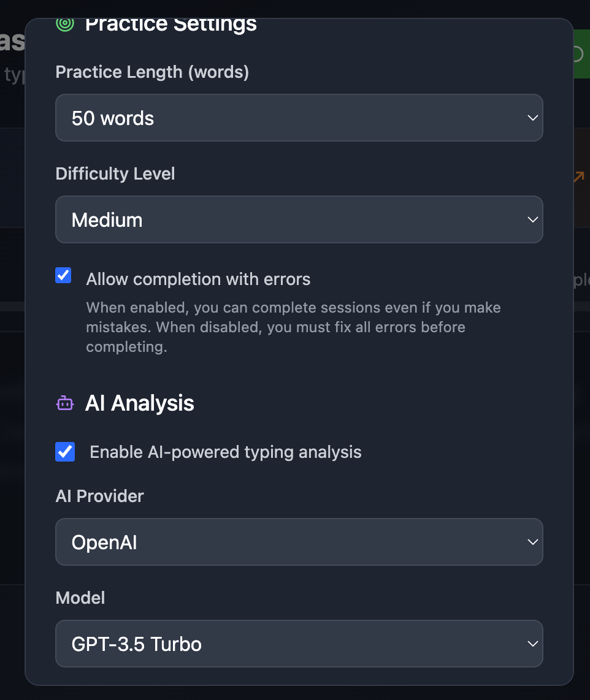Open the Practice Length dropdown
The height and width of the screenshot is (700, 590).
[x=299, y=118]
